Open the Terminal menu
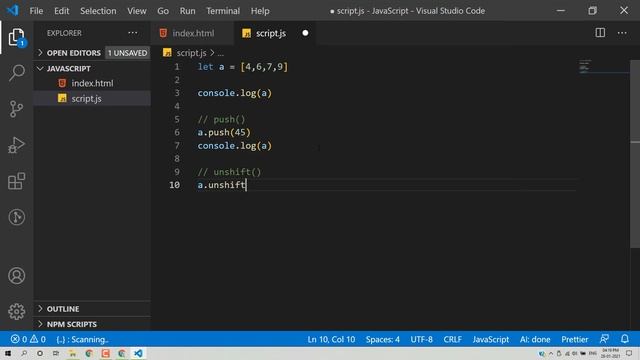 pyautogui.click(x=223, y=11)
